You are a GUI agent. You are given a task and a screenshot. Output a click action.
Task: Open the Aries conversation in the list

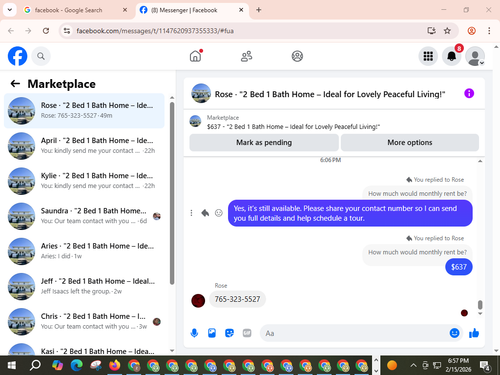click(x=84, y=251)
